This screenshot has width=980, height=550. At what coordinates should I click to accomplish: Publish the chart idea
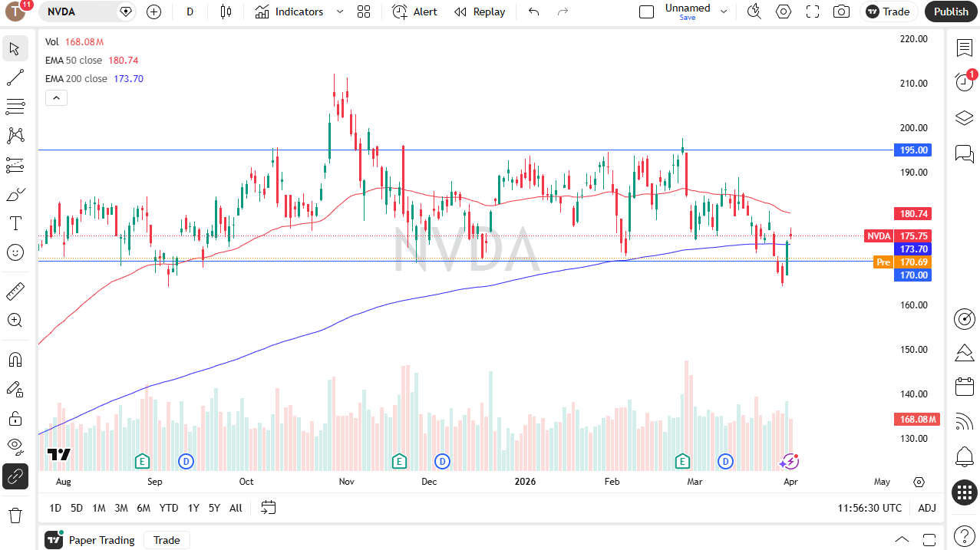951,12
